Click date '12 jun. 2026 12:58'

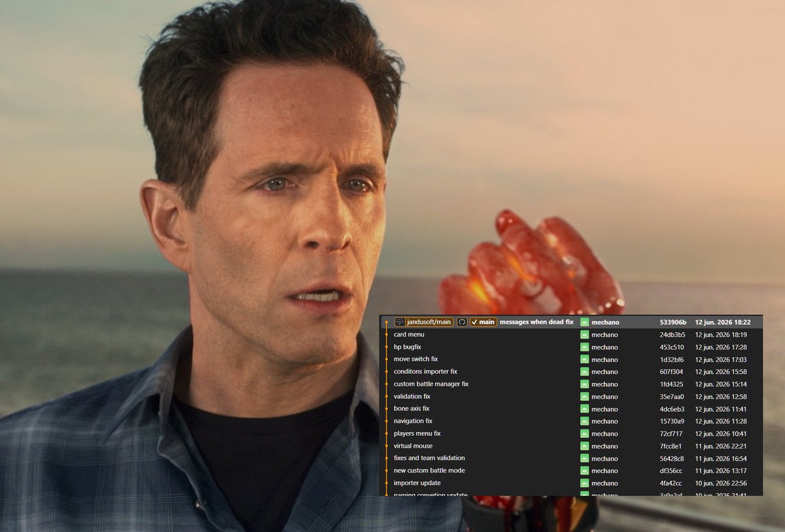721,397
